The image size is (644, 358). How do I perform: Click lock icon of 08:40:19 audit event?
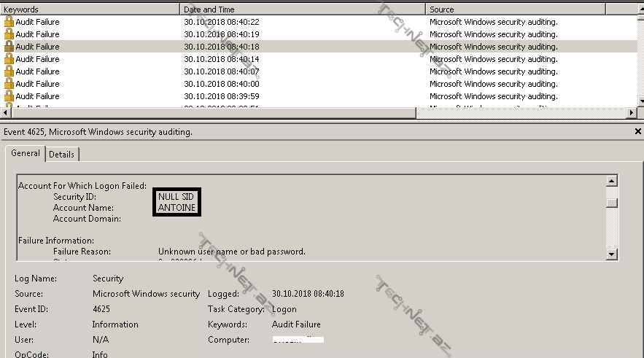9,34
